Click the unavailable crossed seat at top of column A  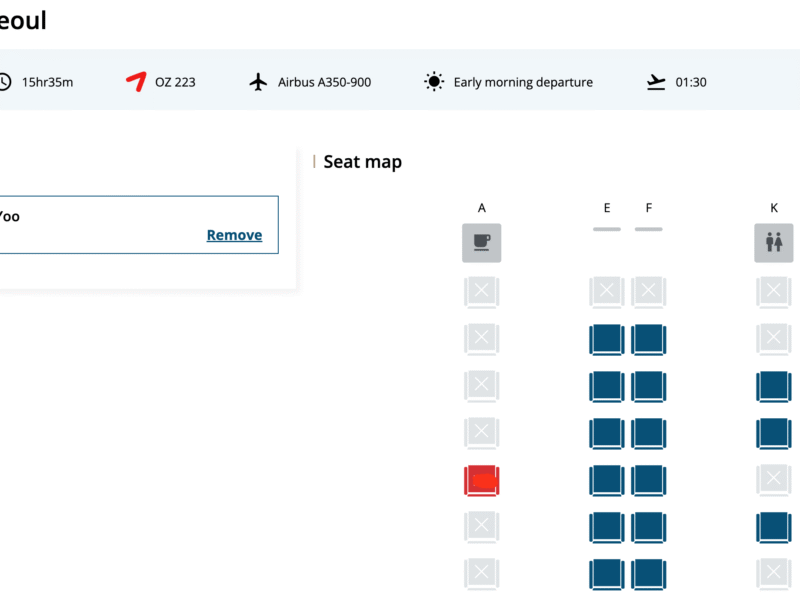[482, 293]
